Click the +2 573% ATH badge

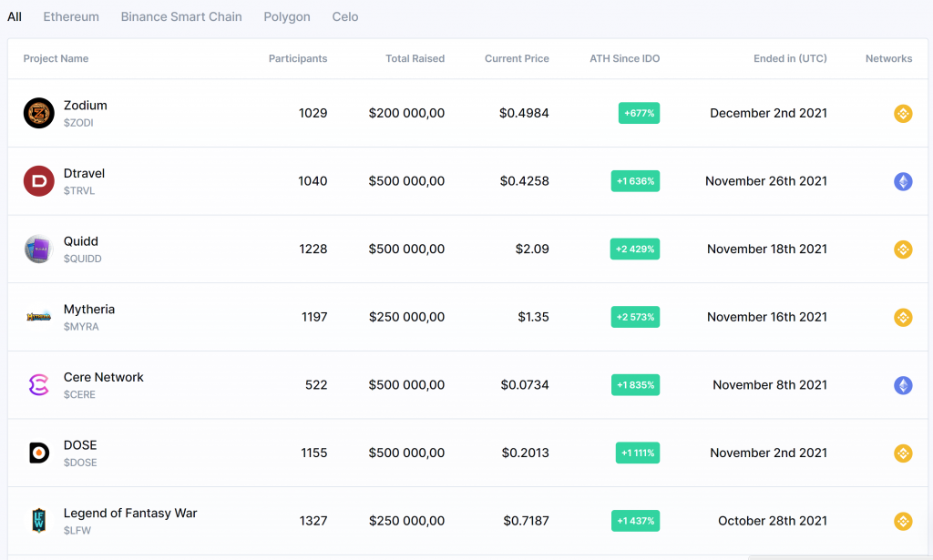pos(635,317)
